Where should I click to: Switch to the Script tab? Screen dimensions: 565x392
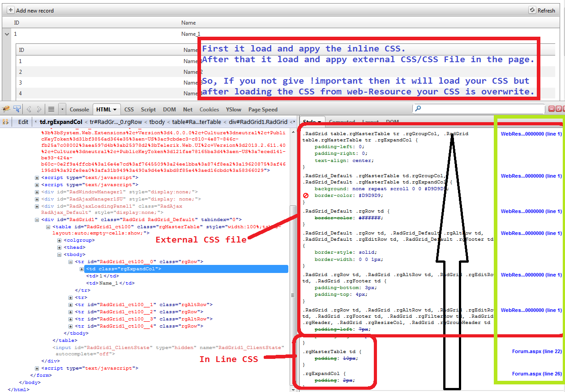[x=148, y=109]
